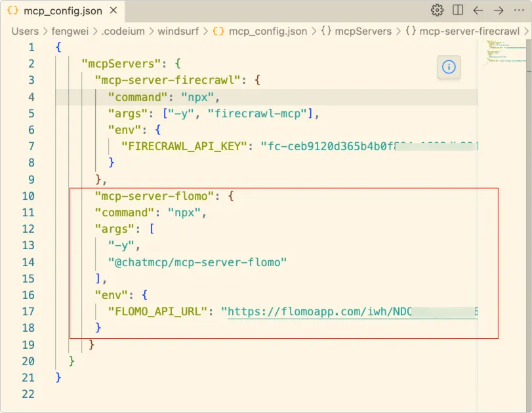Open the fengwei breadcrumb segment
Screen dimensions: 532x413
point(70,31)
